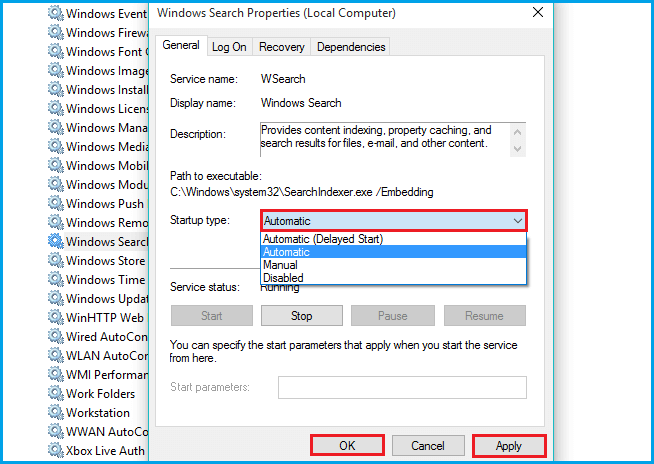
Task: Select Windows Time row in services list
Action: 98,280
